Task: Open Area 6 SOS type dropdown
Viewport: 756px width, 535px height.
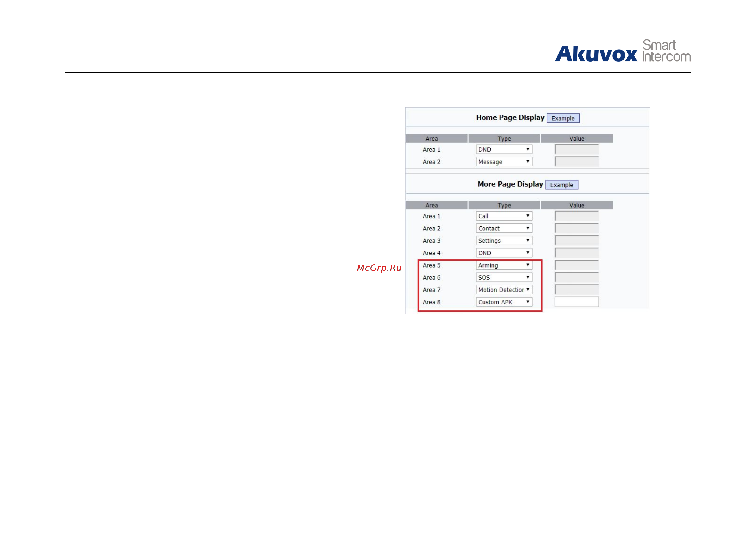Action: [504, 277]
